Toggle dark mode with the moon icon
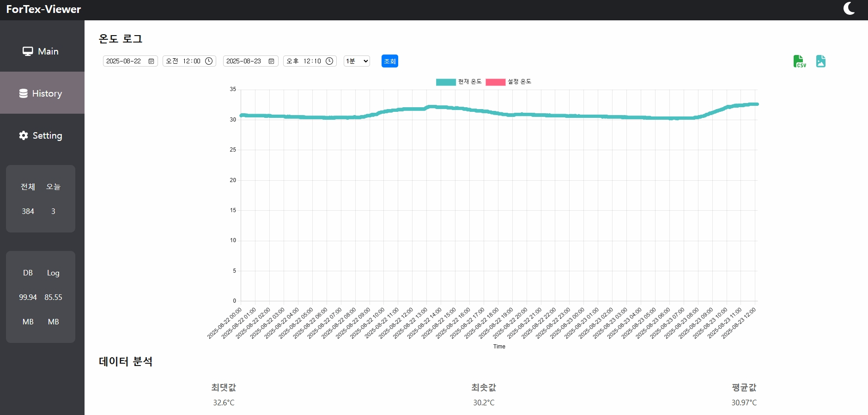Image resolution: width=868 pixels, height=415 pixels. point(849,9)
